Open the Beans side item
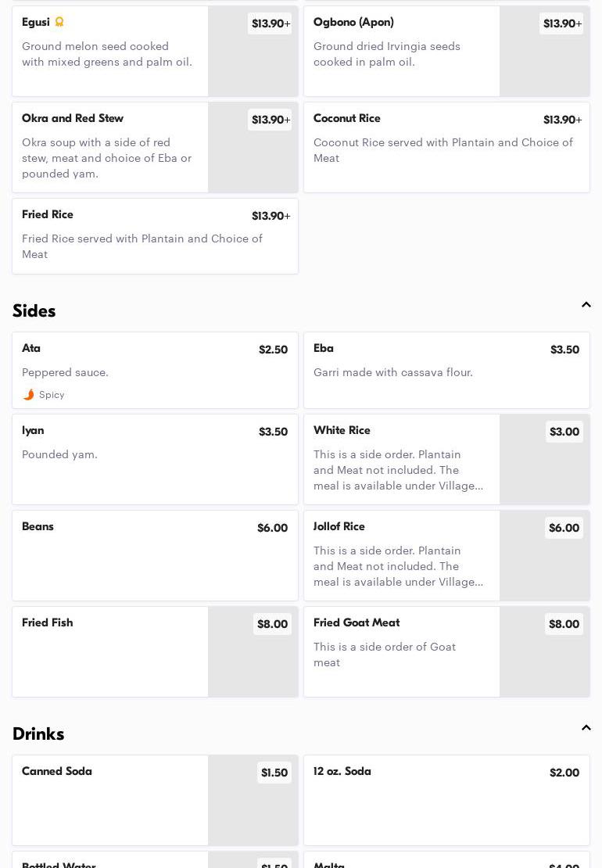 (155, 555)
